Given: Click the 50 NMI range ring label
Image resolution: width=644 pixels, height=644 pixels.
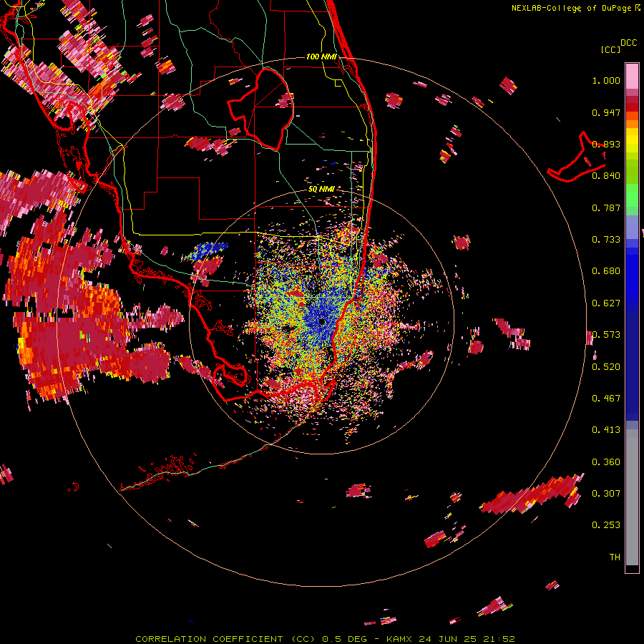Looking at the screenshot, I should pos(321,190).
